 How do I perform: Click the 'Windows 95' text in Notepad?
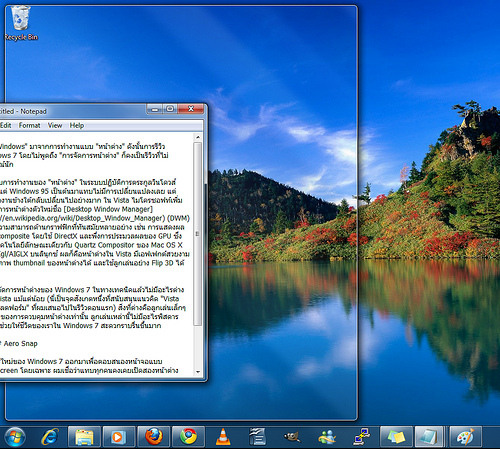pos(29,191)
